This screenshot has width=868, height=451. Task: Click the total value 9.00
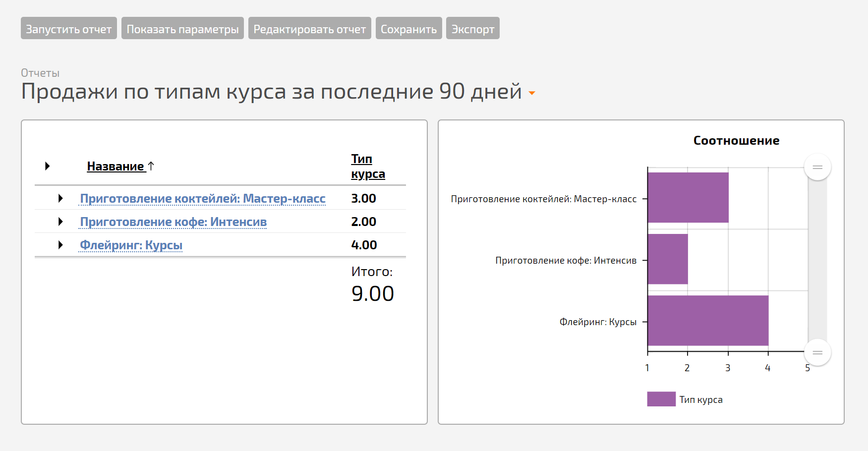[x=373, y=293]
